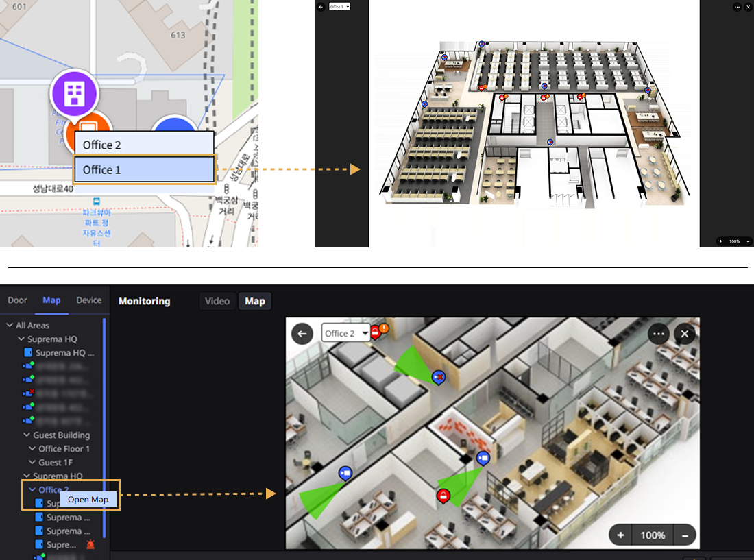Zoom in with plus on Office 2 map
Image resolution: width=754 pixels, height=560 pixels.
[620, 535]
